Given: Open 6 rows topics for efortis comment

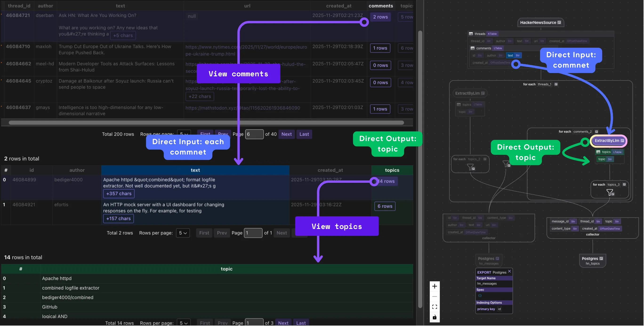Looking at the screenshot, I should (385, 206).
